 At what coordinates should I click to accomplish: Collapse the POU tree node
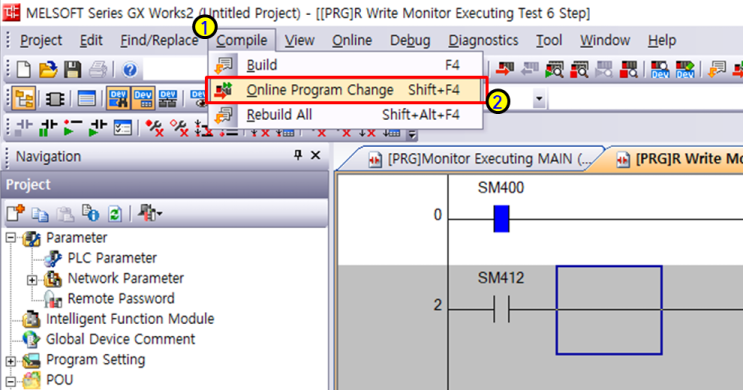click(x=10, y=381)
